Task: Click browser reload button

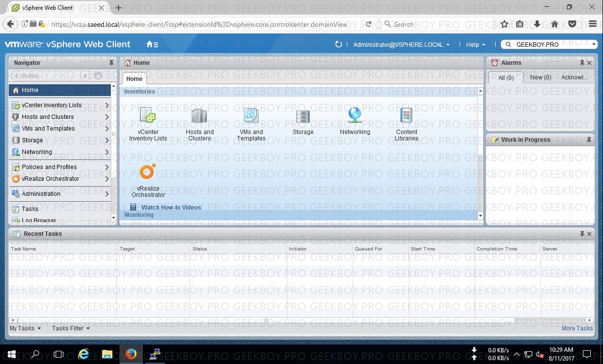Action: [x=369, y=24]
